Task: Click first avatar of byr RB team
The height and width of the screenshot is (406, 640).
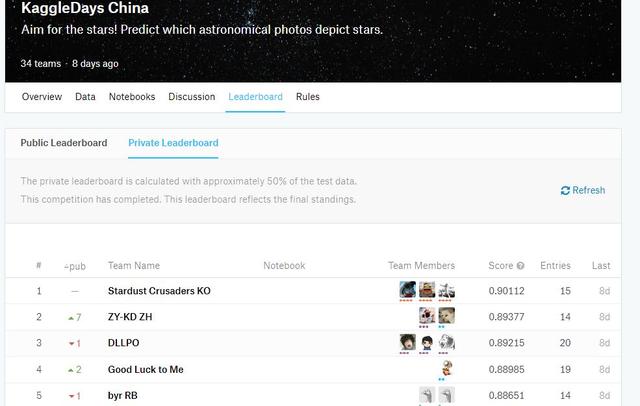Action: point(427,395)
